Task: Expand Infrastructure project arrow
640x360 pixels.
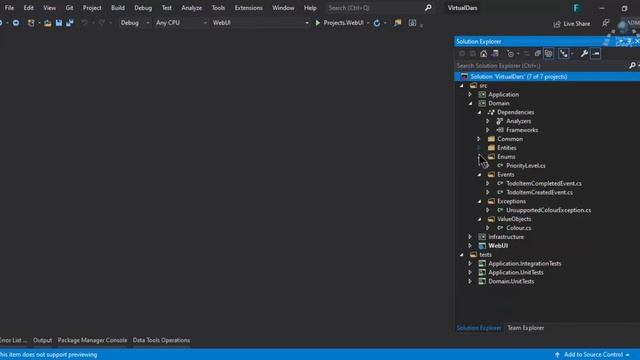Action: click(470, 237)
